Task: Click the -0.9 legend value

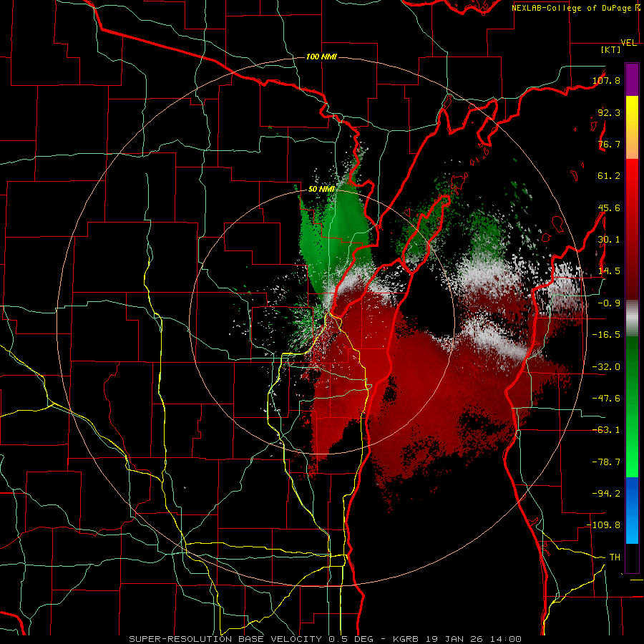Action: 609,303
